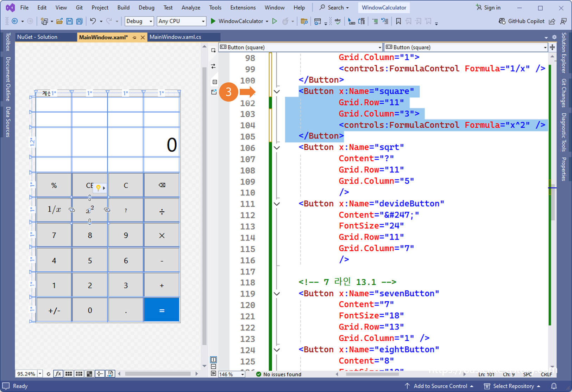Toggle the fx effects button in designer

(x=58, y=374)
